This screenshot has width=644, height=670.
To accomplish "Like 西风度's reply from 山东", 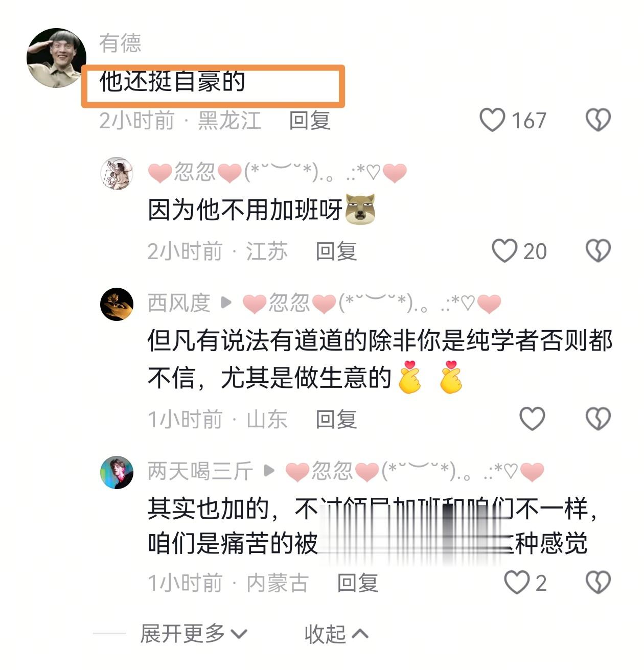I will coord(532,419).
